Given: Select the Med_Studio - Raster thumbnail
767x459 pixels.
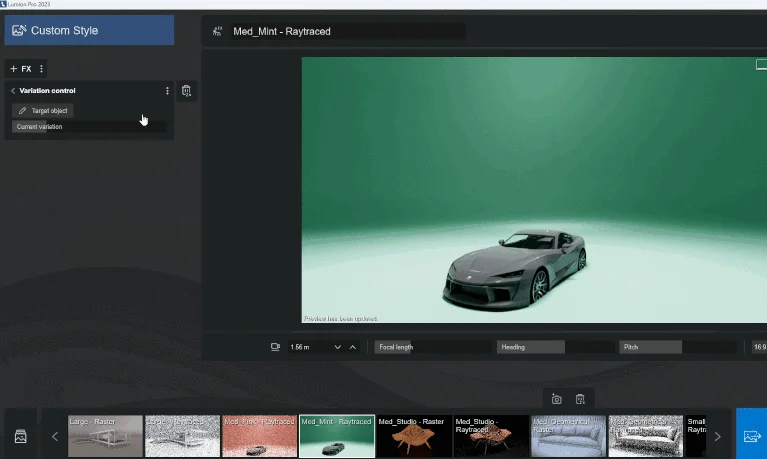Looking at the screenshot, I should click(414, 436).
